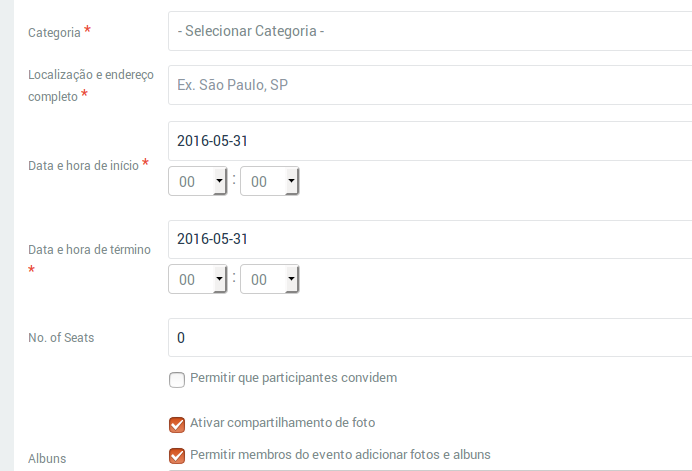Image resolution: width=692 pixels, height=471 pixels.
Task: Click the No. of Seats input field
Action: pos(430,338)
